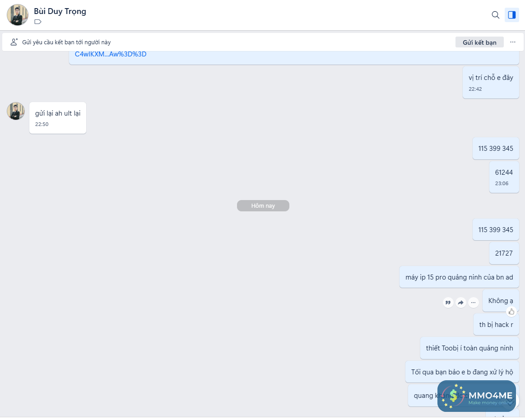Select message '61244'
The height and width of the screenshot is (420, 525).
(x=504, y=177)
